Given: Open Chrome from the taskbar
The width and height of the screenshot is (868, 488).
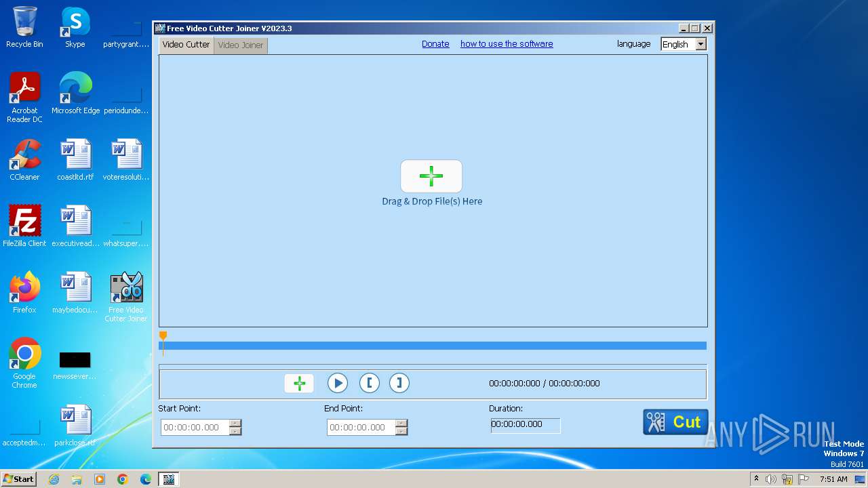Looking at the screenshot, I should tap(123, 479).
